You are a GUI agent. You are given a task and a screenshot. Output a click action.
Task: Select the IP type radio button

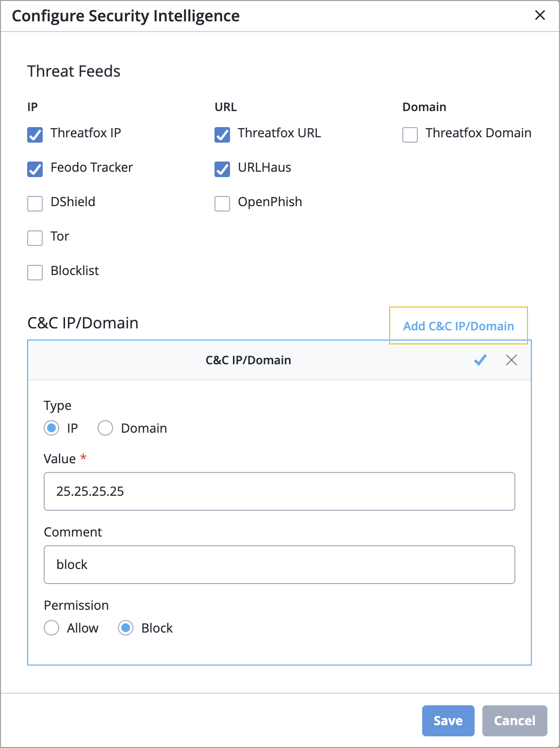pyautogui.click(x=51, y=428)
